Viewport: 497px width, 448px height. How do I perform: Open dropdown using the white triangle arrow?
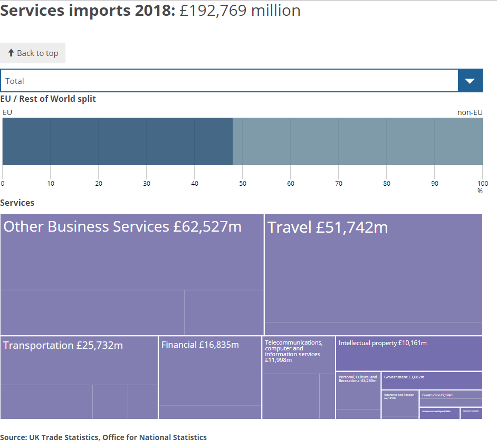click(470, 81)
